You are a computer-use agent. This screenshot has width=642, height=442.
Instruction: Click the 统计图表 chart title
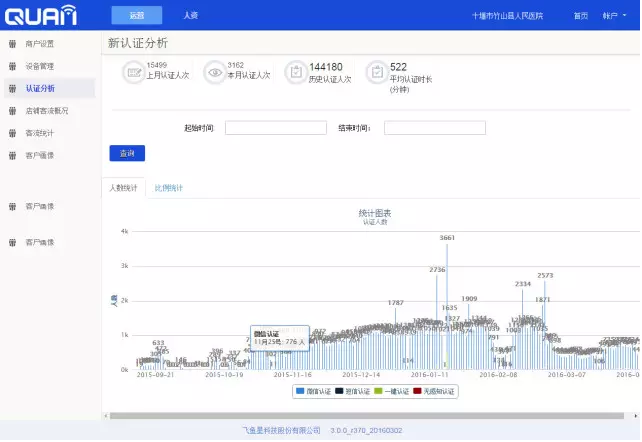coord(375,213)
